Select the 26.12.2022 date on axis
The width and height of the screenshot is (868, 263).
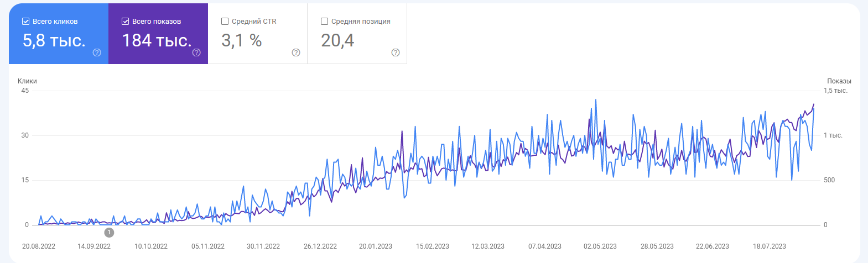coord(320,246)
